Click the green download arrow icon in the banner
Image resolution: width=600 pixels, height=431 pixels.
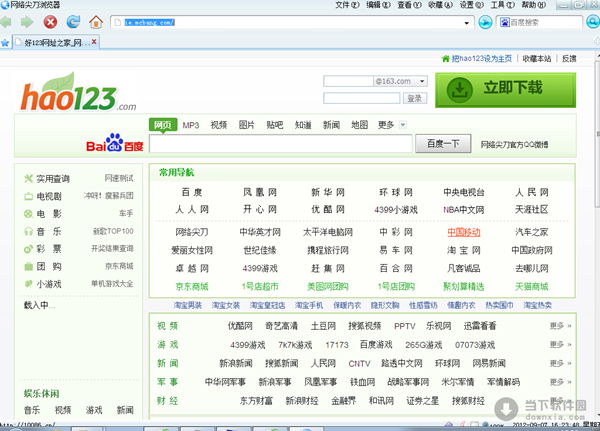(460, 90)
